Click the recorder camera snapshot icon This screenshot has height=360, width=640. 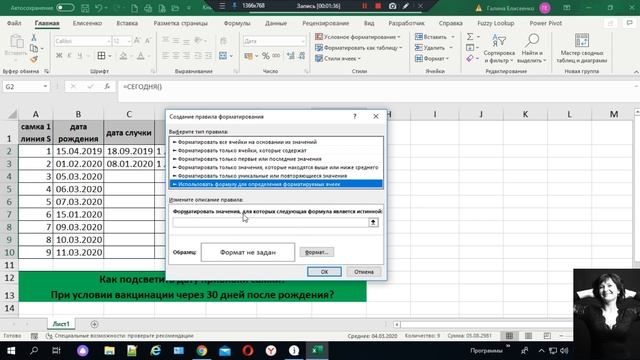[392, 6]
